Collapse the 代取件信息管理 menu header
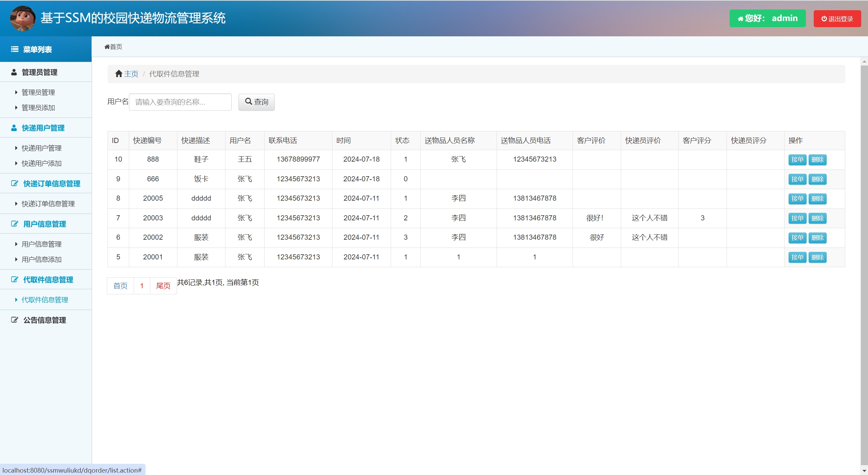The image size is (868, 475). (x=48, y=280)
